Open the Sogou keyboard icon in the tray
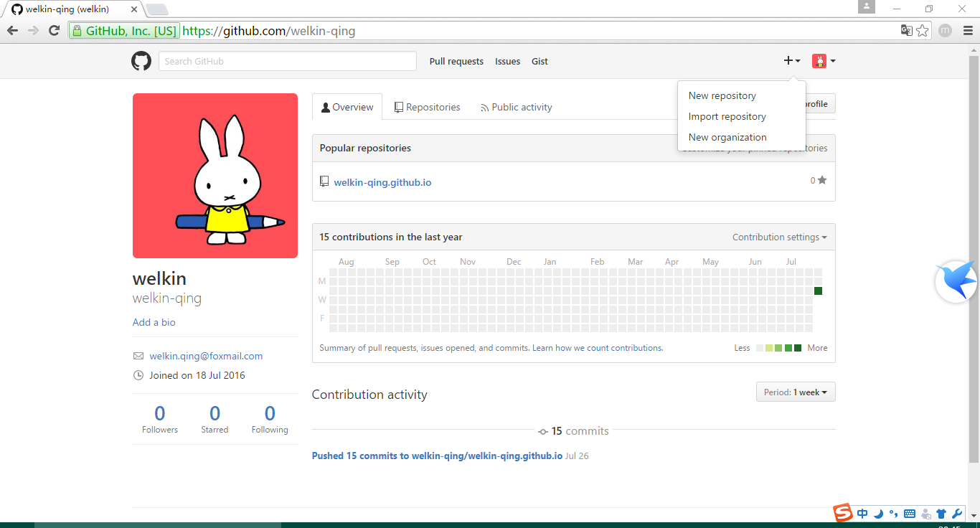Screen dimensions: 980x528 909,514
